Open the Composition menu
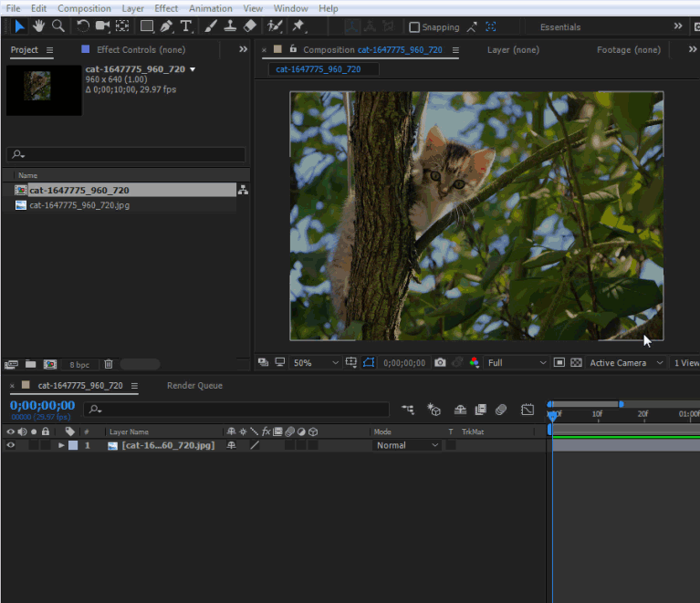 pyautogui.click(x=84, y=8)
